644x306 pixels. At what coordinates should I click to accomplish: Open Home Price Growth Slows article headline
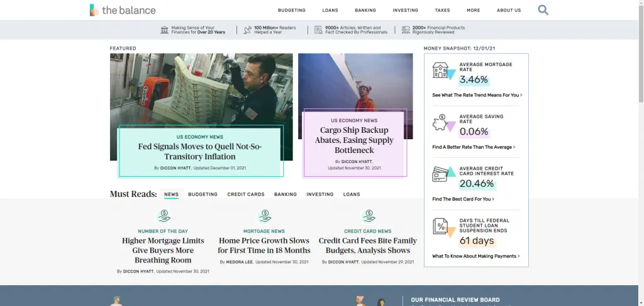[264, 246]
